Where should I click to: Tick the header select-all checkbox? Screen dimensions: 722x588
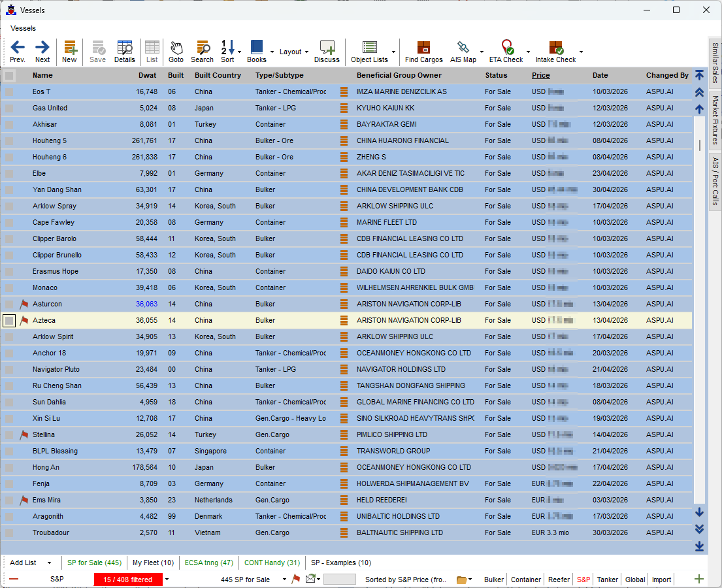(x=9, y=76)
